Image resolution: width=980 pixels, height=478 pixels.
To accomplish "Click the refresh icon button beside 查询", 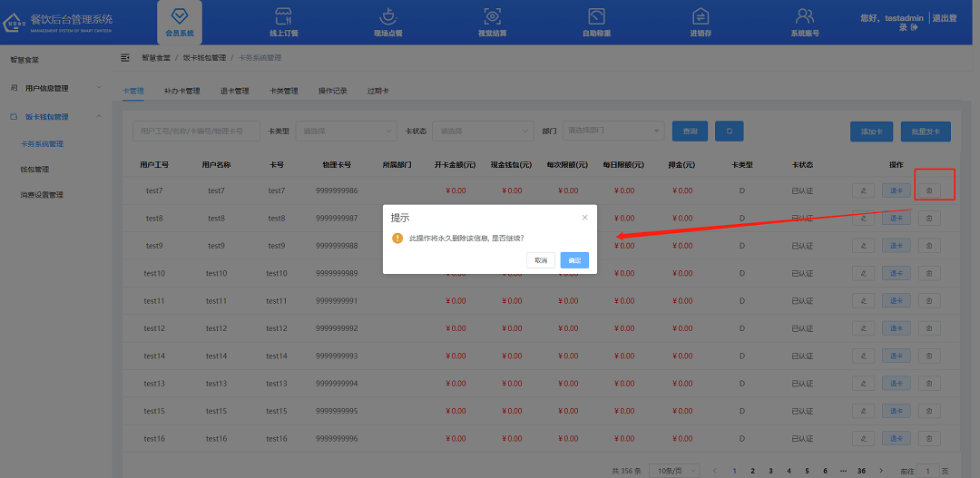I will pyautogui.click(x=729, y=132).
